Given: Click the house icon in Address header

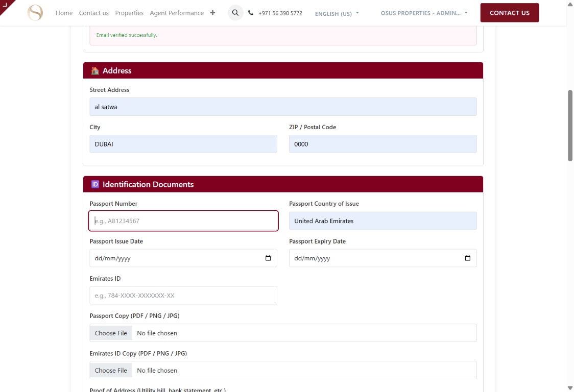Looking at the screenshot, I should (95, 70).
